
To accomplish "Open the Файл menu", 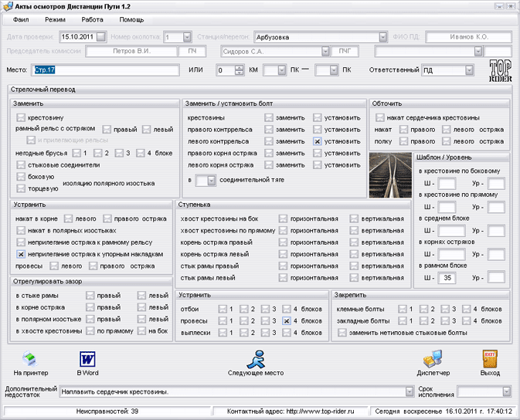I will (21, 19).
